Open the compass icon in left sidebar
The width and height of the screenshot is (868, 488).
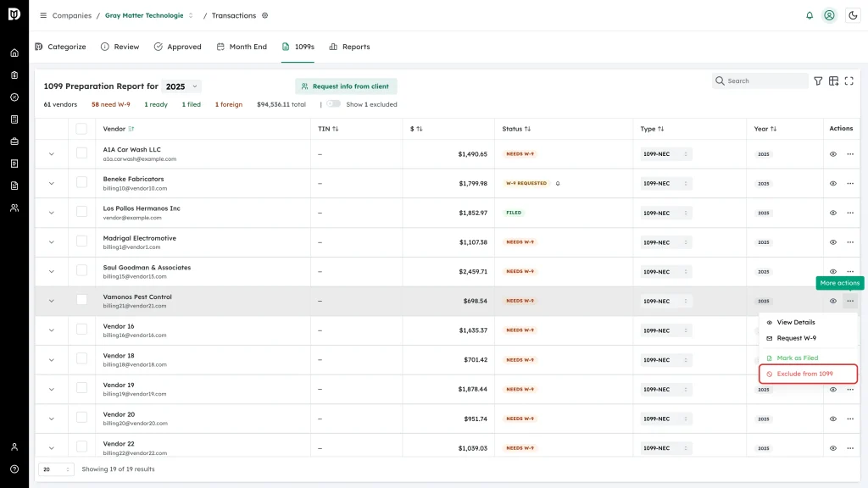click(14, 97)
